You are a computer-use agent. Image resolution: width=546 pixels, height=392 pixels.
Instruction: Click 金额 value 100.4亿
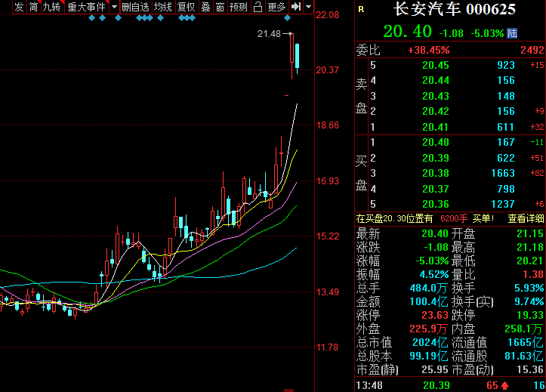(429, 301)
